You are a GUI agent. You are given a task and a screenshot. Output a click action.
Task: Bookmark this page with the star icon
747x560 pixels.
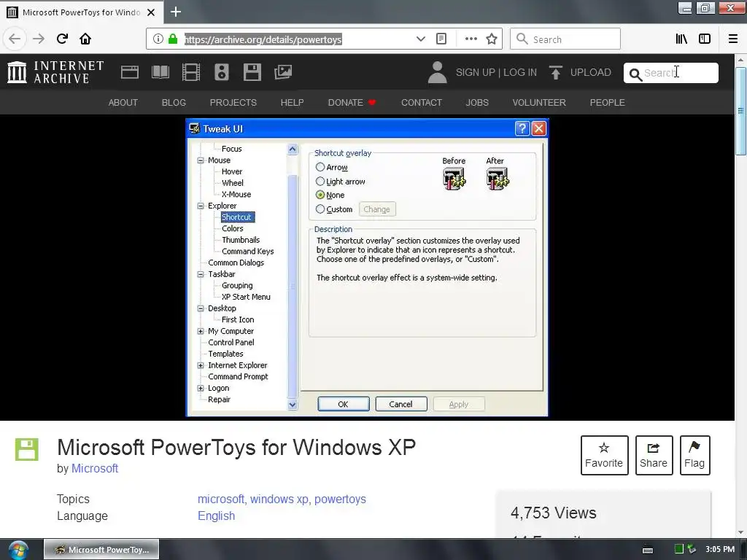(x=492, y=39)
